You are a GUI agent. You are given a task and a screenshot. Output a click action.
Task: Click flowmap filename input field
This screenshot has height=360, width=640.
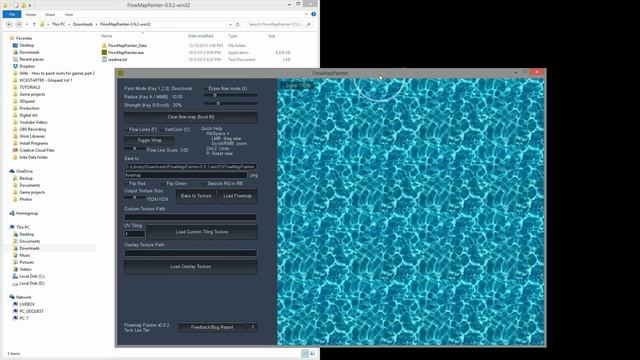(x=186, y=175)
